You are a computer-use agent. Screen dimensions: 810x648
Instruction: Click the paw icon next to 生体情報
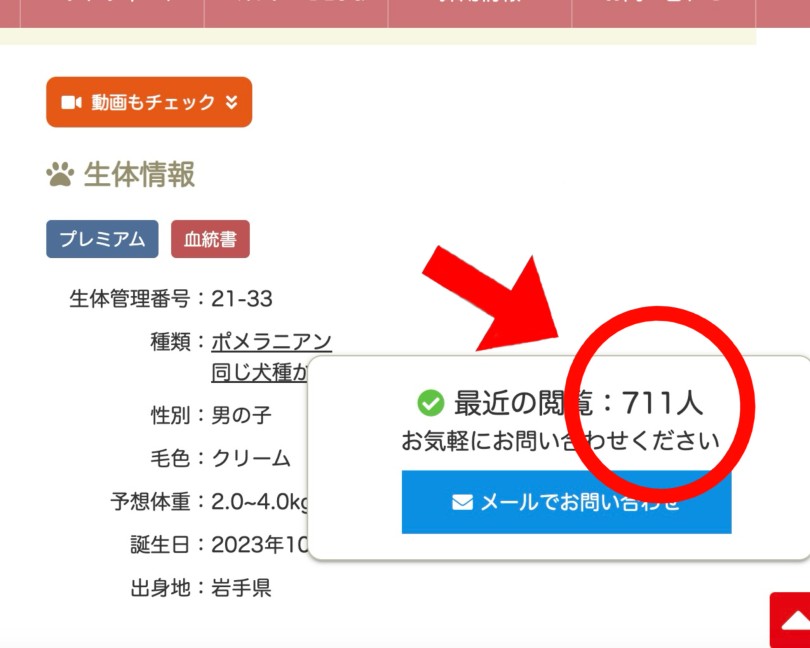(x=60, y=175)
